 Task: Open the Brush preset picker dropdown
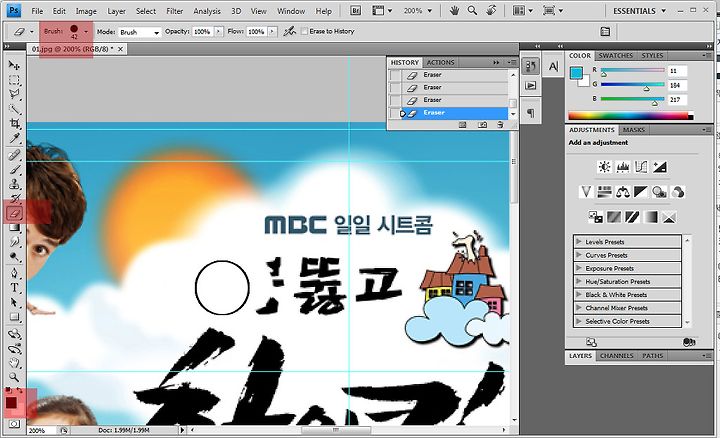pyautogui.click(x=86, y=32)
